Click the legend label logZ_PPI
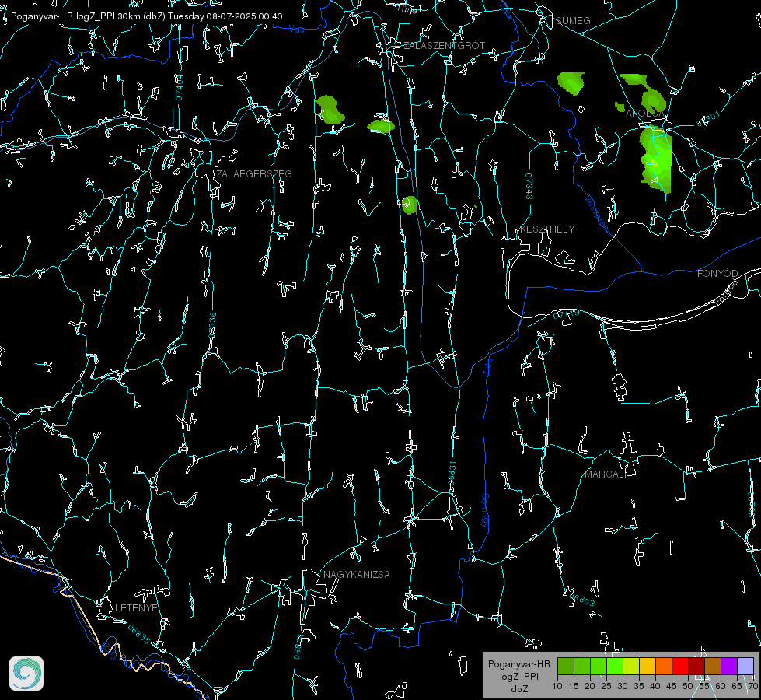This screenshot has height=700, width=761. (519, 676)
